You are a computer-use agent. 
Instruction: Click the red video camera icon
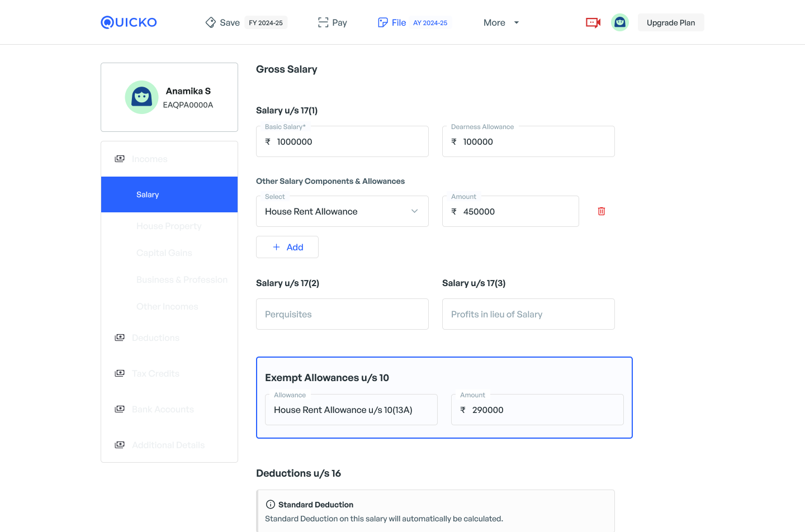[593, 22]
